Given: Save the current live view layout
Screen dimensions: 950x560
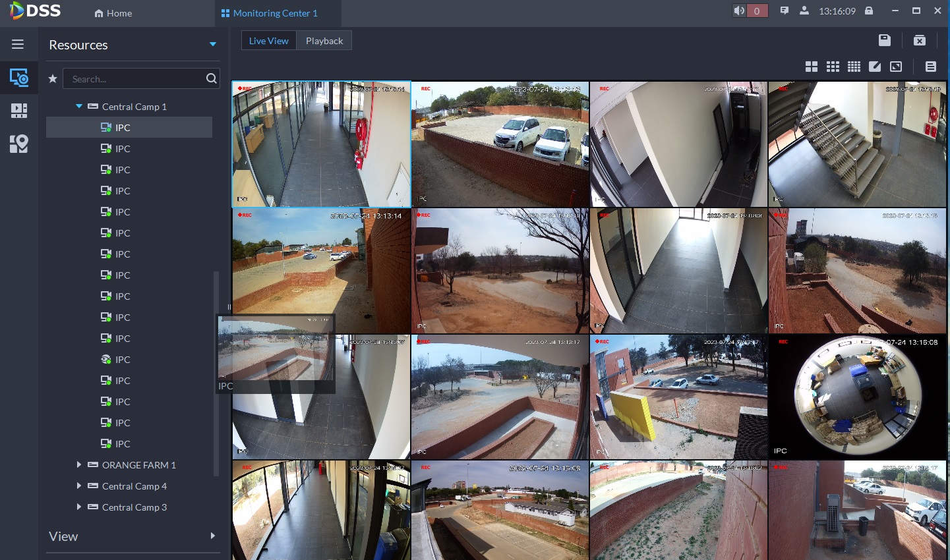Looking at the screenshot, I should (884, 40).
